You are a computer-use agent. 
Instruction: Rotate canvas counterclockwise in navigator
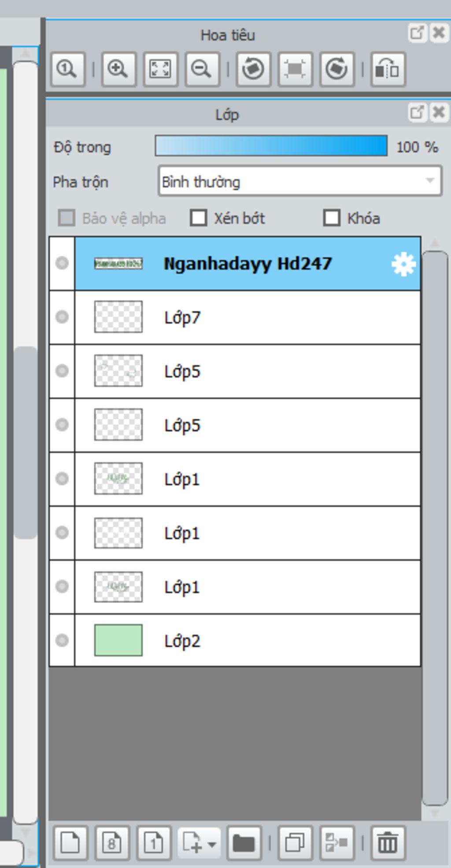253,69
